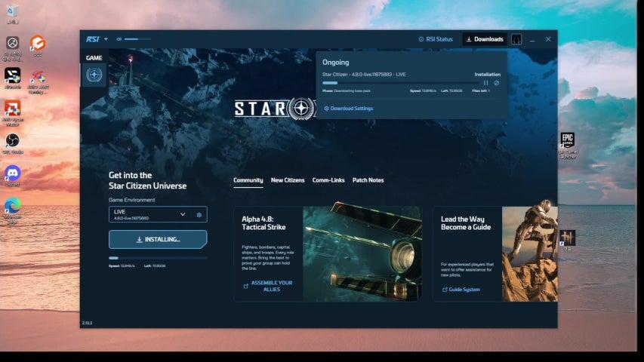Switch to the New Citizens tab
Screen dimensions: 644x362
point(288,180)
